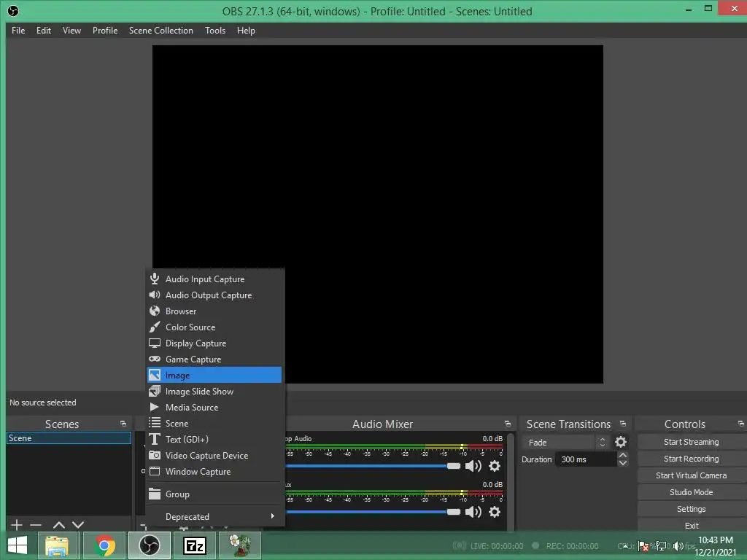This screenshot has width=747, height=560.
Task: Select Display Capture from menu
Action: 214,343
